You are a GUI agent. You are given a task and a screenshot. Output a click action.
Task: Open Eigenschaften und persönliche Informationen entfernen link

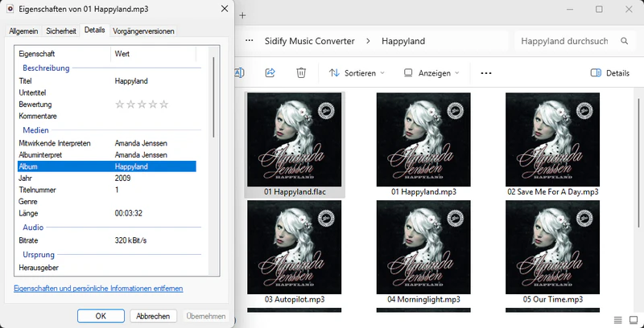pyautogui.click(x=98, y=289)
